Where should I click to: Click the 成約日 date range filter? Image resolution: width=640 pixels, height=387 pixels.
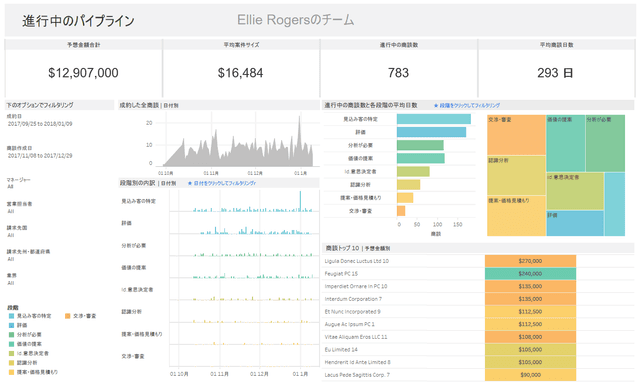[40, 124]
